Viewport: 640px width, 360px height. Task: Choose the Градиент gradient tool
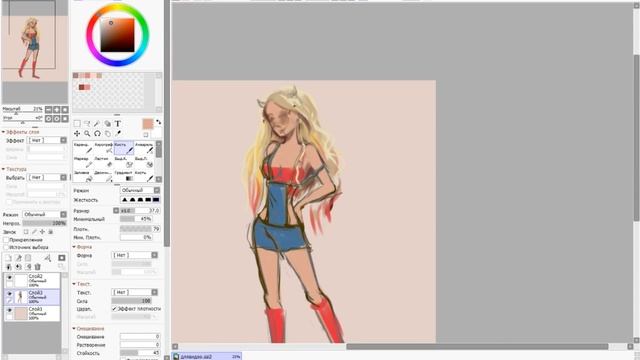point(124,176)
